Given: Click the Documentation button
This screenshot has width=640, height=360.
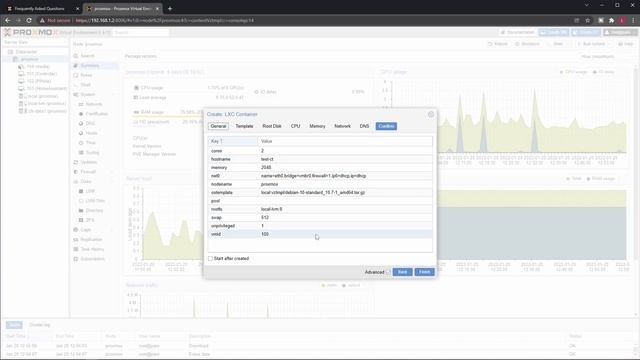Looking at the screenshot, I should [x=517, y=32].
